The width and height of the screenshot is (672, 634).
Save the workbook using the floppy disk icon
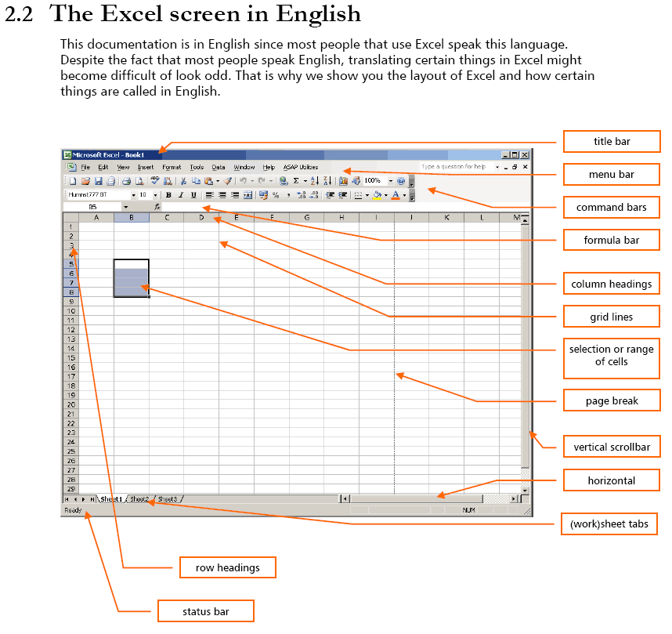tap(98, 181)
